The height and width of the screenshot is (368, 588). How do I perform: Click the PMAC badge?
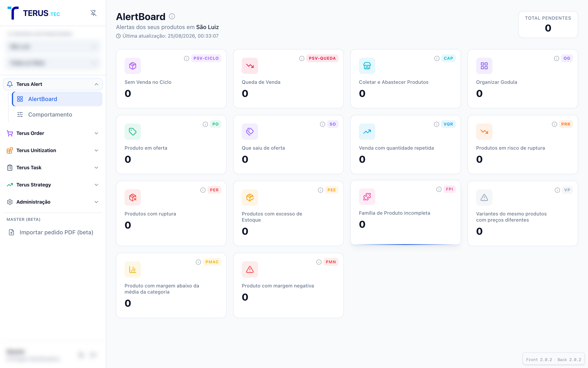[212, 262]
